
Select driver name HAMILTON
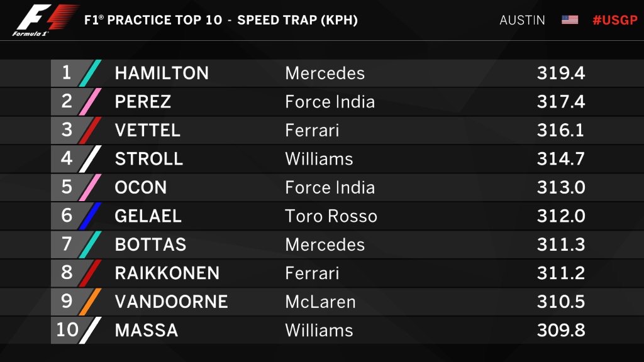point(162,73)
